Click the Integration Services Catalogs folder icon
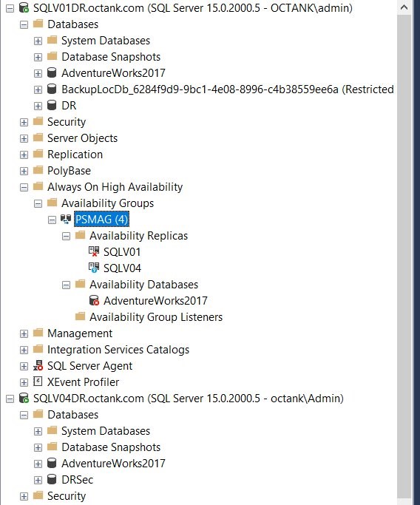The width and height of the screenshot is (420, 505). click(x=38, y=349)
